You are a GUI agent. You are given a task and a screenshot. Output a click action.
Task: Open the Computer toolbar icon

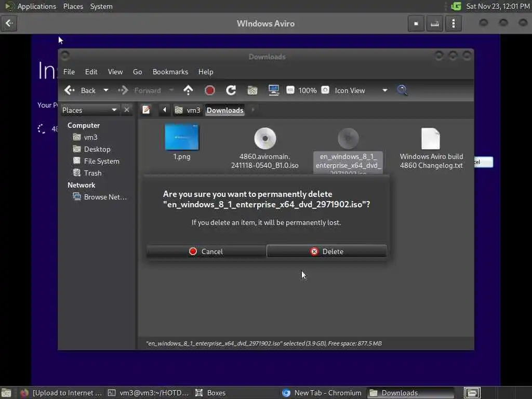click(x=273, y=90)
